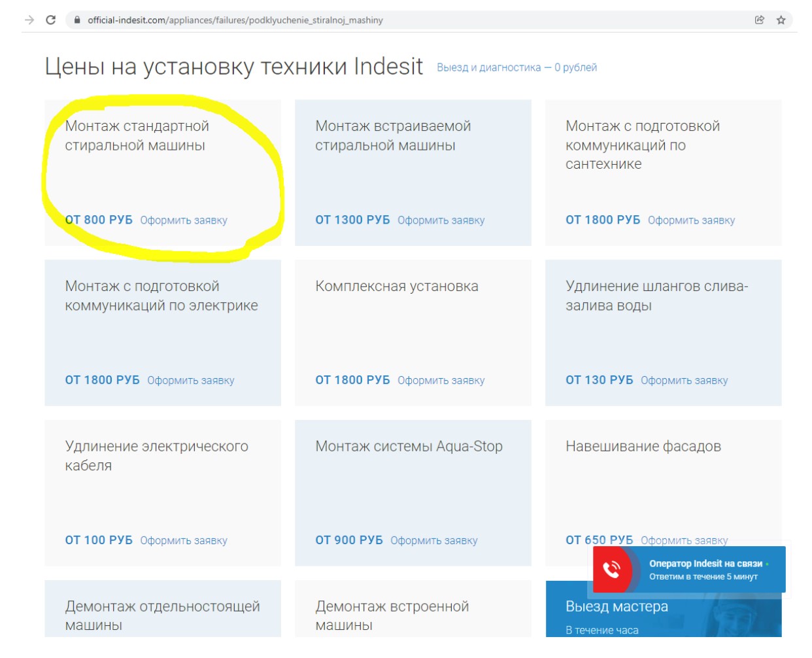Reload the page with the refresh icon

click(50, 20)
